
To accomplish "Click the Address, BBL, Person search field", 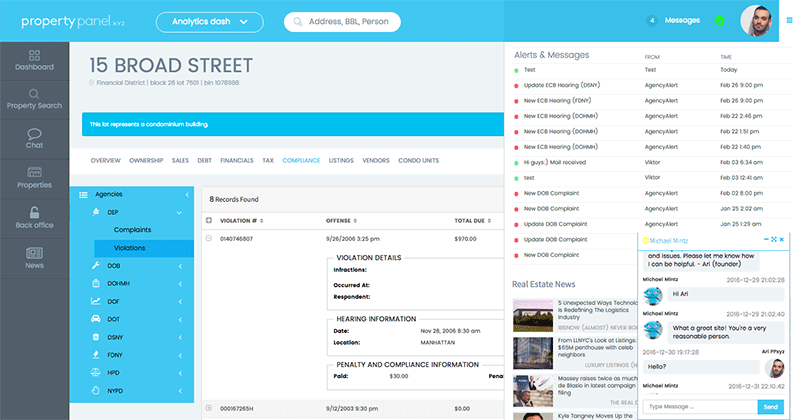I will coord(342,21).
